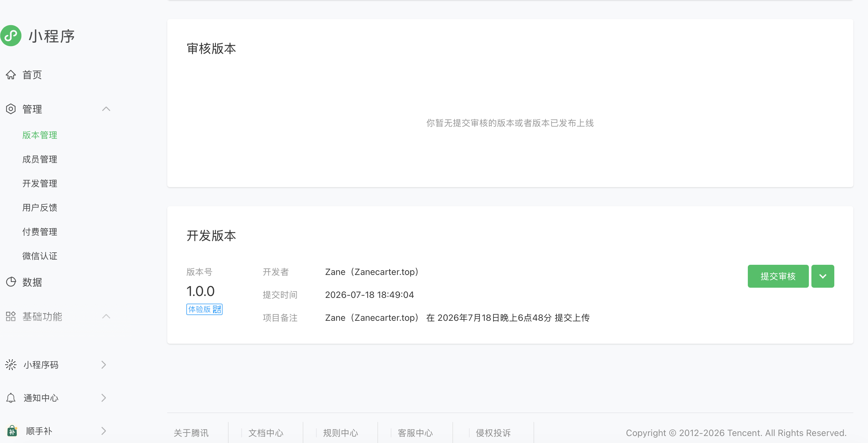This screenshot has height=443, width=868.
Task: Click the 体验版 badge label
Action: [x=199, y=309]
